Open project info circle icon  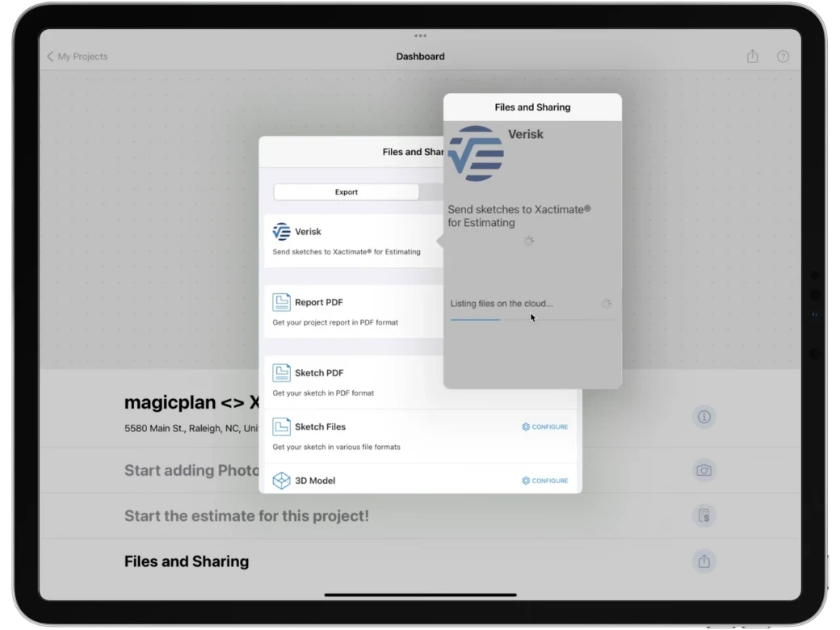point(704,417)
